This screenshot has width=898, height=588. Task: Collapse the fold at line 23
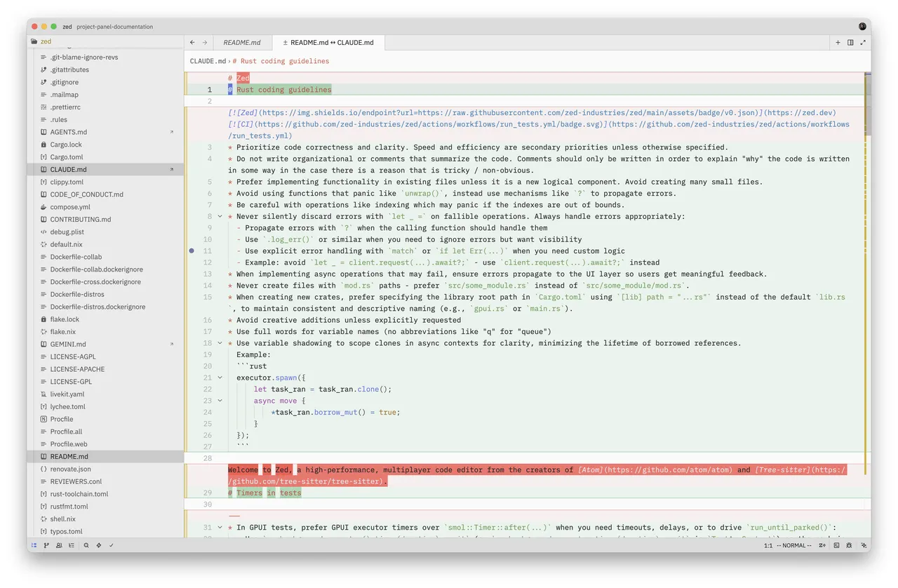click(220, 401)
